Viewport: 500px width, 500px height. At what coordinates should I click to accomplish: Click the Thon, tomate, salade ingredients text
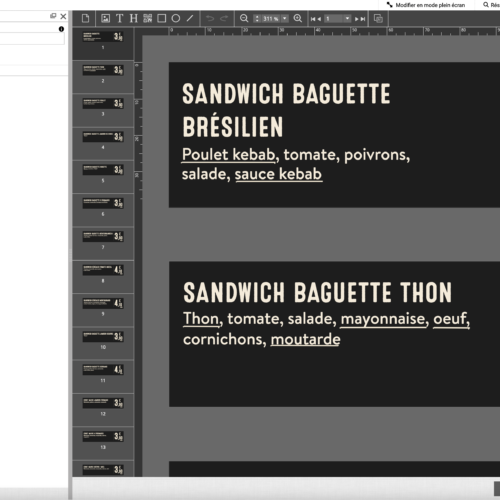pos(326,329)
